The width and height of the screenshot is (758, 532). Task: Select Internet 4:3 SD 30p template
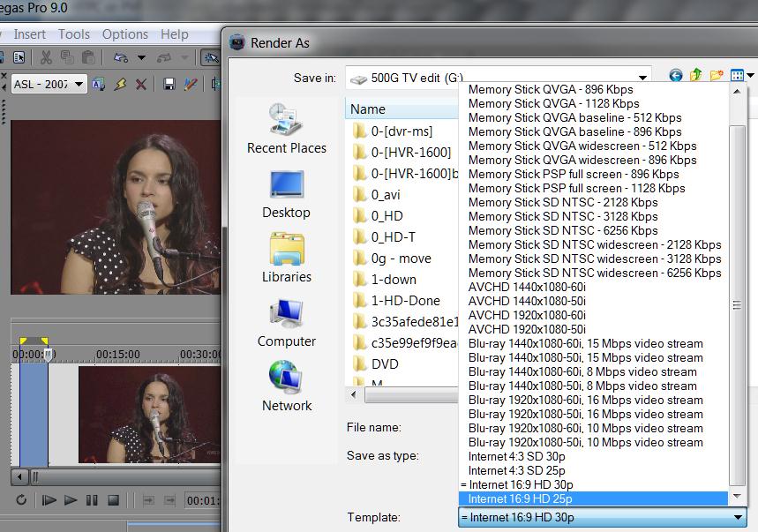[x=593, y=457]
